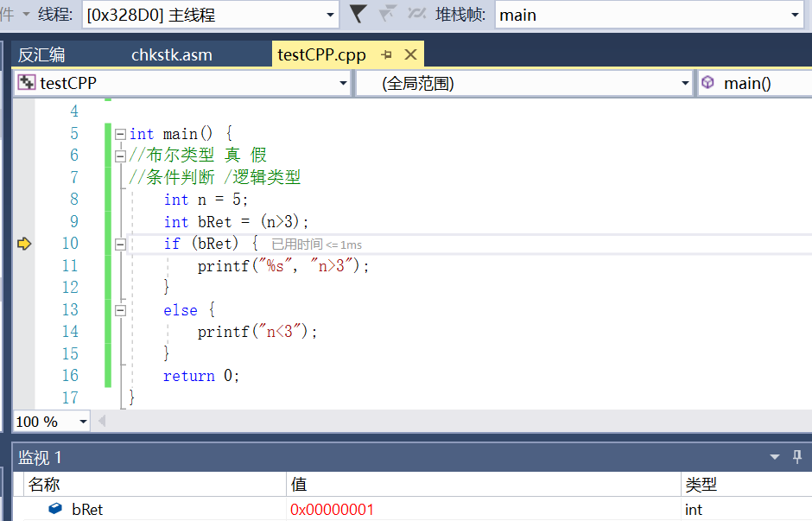Click the filter threads icon
The width and height of the screenshot is (812, 521).
coord(357,14)
